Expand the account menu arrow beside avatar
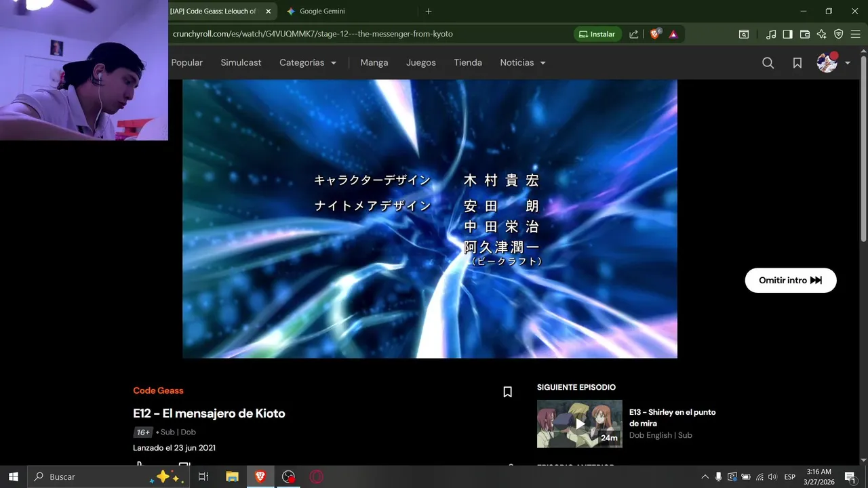This screenshot has height=488, width=868. coord(848,63)
